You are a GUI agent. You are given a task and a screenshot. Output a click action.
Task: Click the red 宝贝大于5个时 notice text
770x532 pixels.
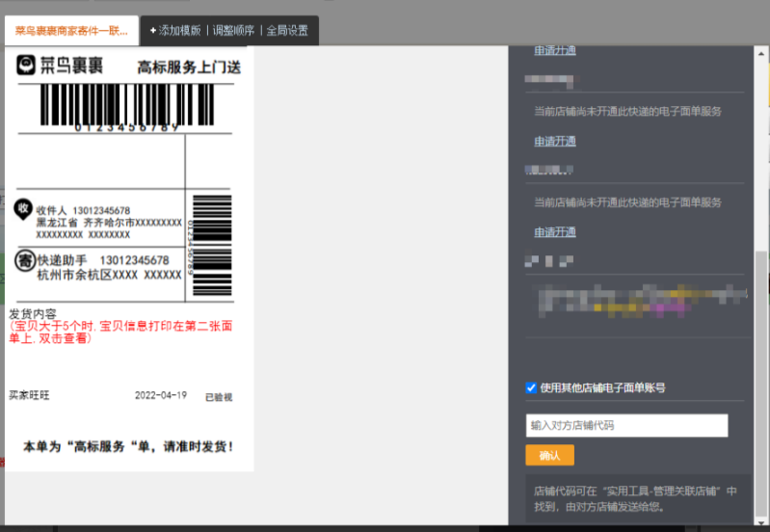tap(119, 332)
